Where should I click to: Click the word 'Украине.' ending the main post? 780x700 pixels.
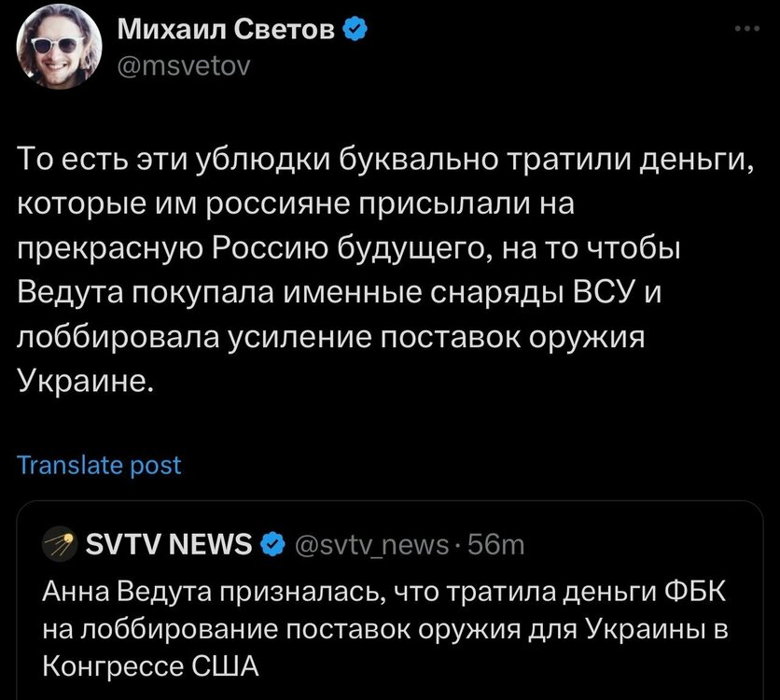click(x=83, y=383)
